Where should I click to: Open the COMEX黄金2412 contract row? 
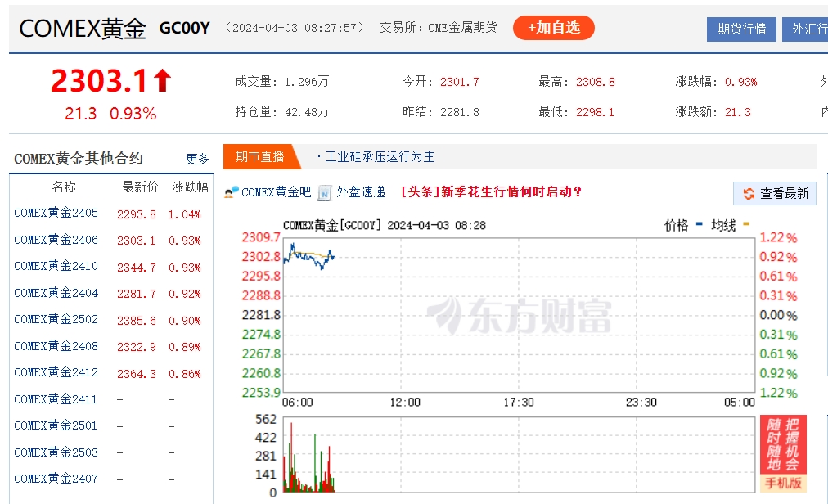click(56, 373)
